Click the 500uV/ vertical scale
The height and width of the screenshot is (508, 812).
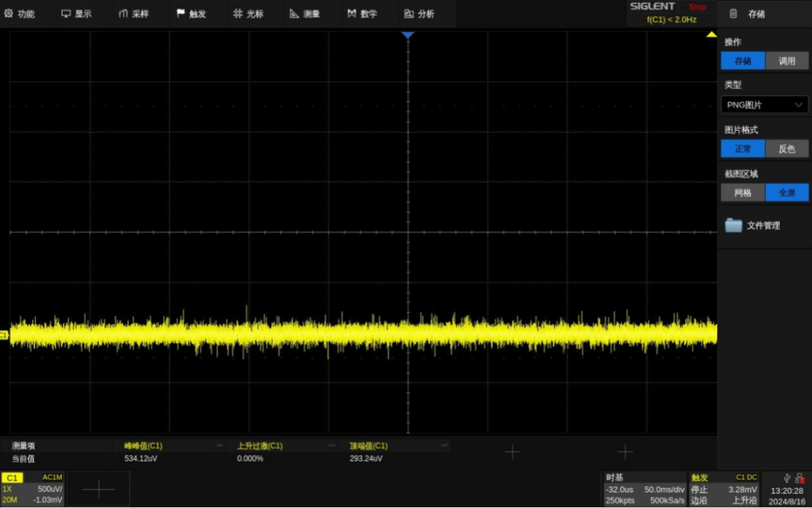[50, 489]
